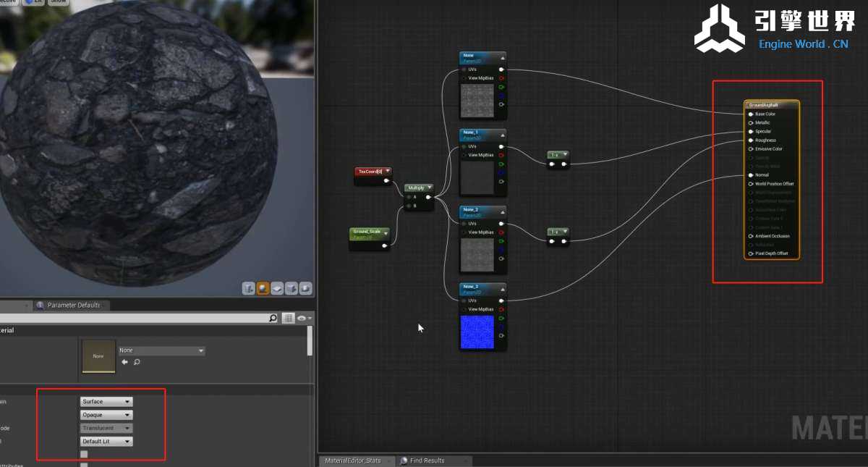Viewport: 868px width, 467px height.
Task: Select the 1-x node connected to None_2
Action: 558,237
